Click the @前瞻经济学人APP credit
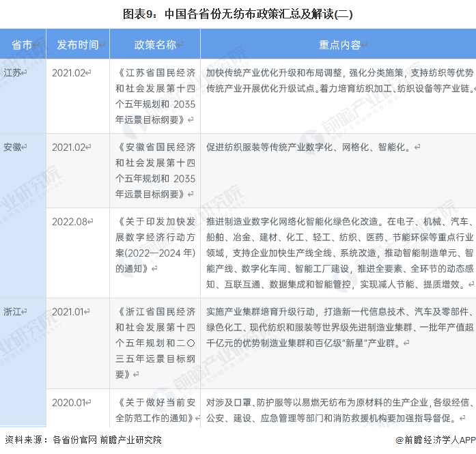This screenshot has width=476, height=454. click(x=435, y=440)
